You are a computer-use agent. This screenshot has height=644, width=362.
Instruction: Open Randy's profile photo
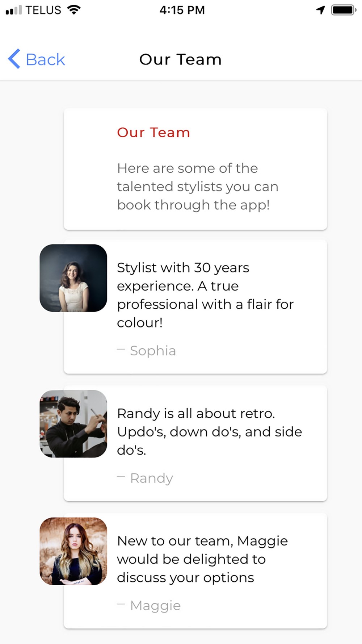[x=73, y=424]
